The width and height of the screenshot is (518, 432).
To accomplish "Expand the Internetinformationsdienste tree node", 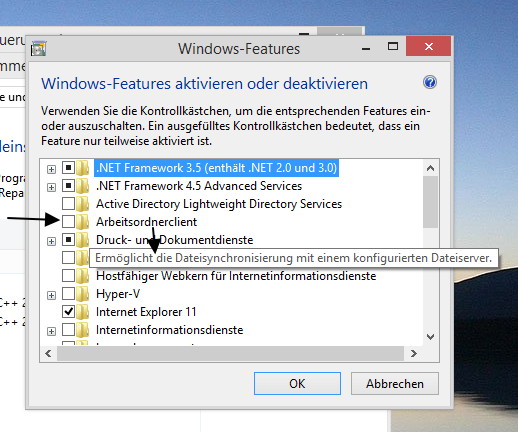I will 51,331.
